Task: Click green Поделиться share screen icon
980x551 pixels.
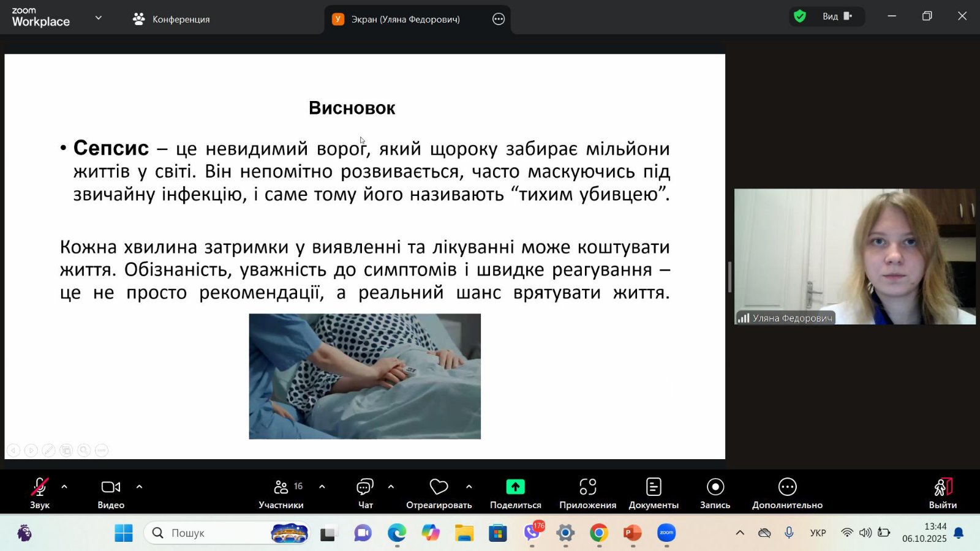Action: point(515,487)
